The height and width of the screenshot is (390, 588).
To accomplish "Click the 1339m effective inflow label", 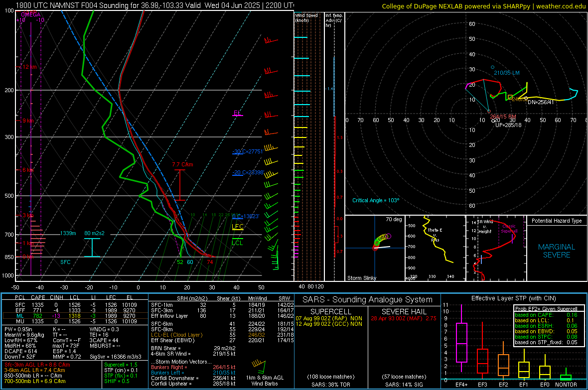I will pos(68,233).
